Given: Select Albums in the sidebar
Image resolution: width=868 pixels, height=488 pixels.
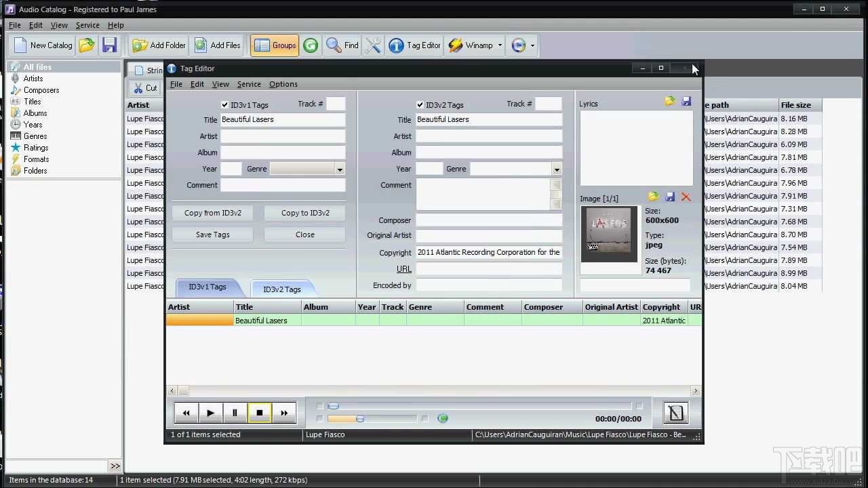Looking at the screenshot, I should pos(35,113).
